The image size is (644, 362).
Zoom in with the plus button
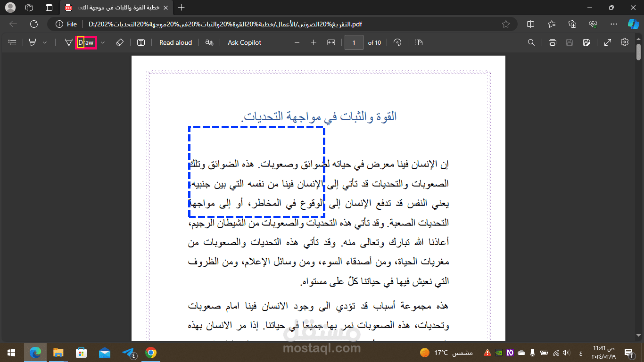coord(314,42)
